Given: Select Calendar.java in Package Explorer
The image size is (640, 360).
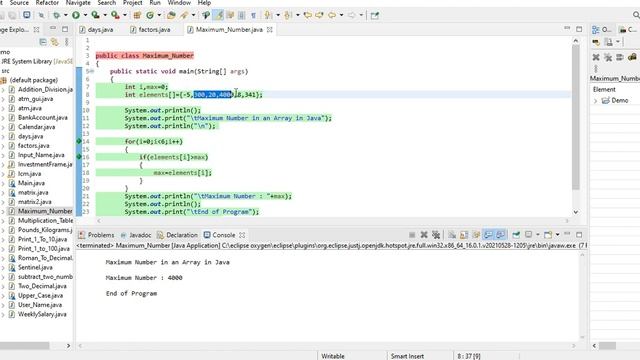Looking at the screenshot, I should click(x=36, y=127).
